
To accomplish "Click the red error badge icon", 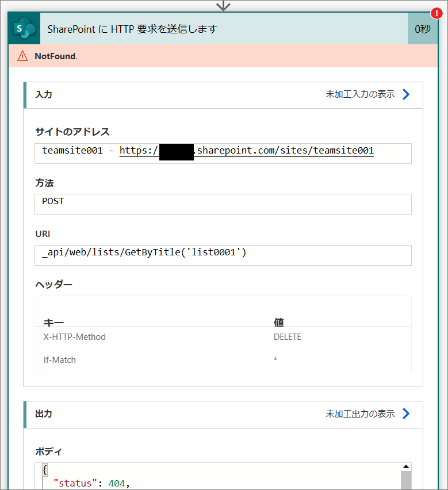I will point(436,13).
